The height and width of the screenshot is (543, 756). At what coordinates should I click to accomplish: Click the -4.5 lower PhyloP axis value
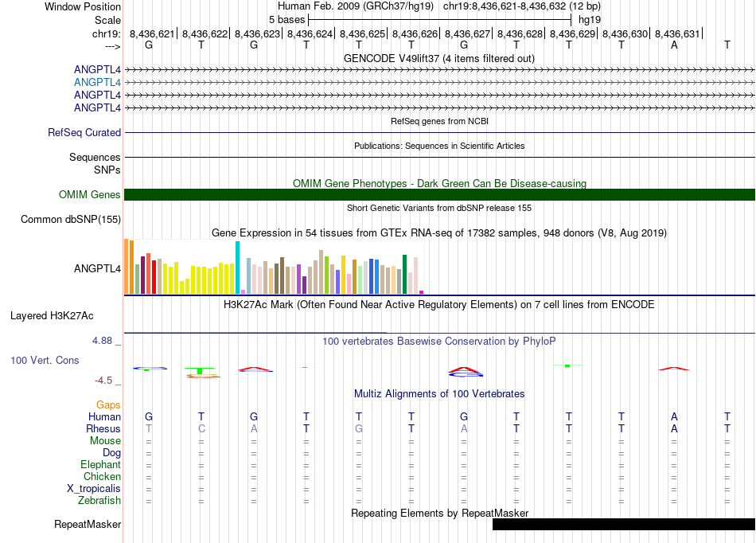[103, 381]
